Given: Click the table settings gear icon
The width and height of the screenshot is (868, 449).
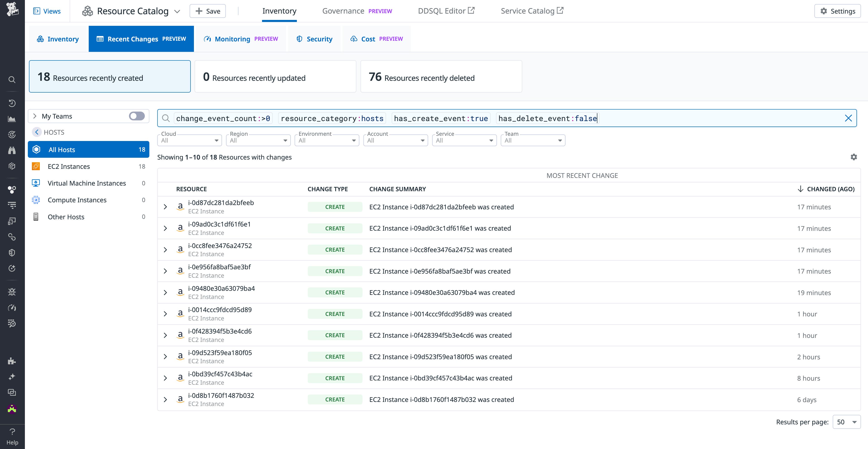Looking at the screenshot, I should 854,157.
